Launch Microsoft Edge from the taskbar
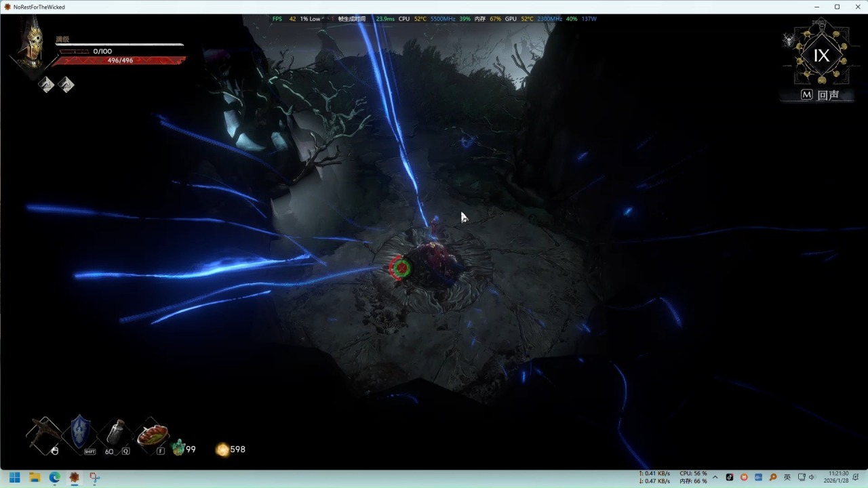Image resolution: width=868 pixels, height=488 pixels. click(x=54, y=478)
